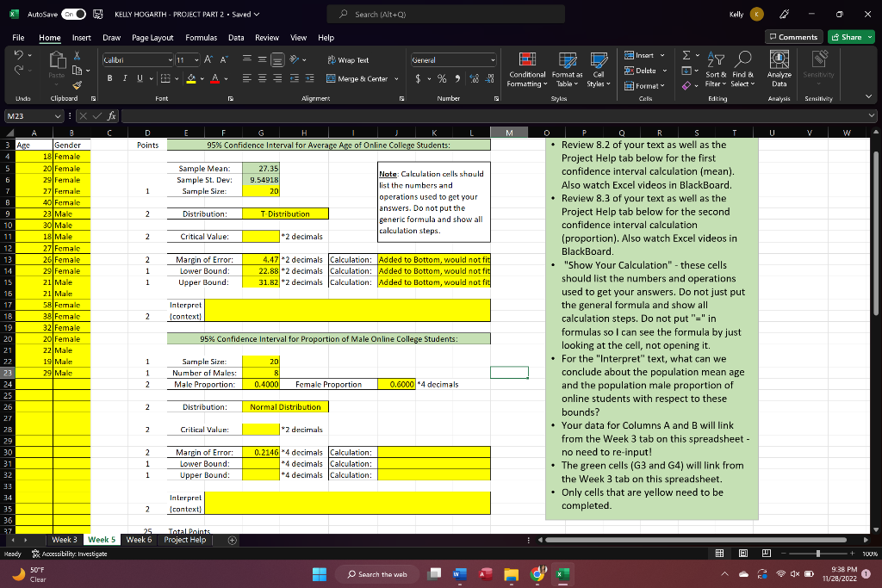The width and height of the screenshot is (882, 588).
Task: Click the Increase Indent icon
Action: point(309,78)
